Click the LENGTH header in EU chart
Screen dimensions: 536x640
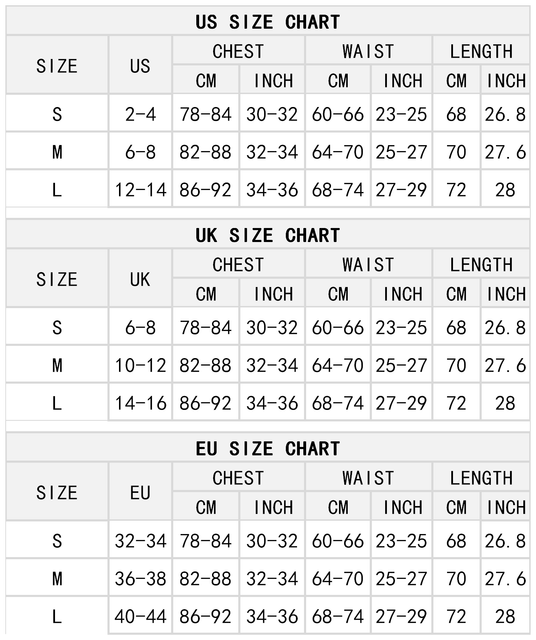pyautogui.click(x=481, y=478)
